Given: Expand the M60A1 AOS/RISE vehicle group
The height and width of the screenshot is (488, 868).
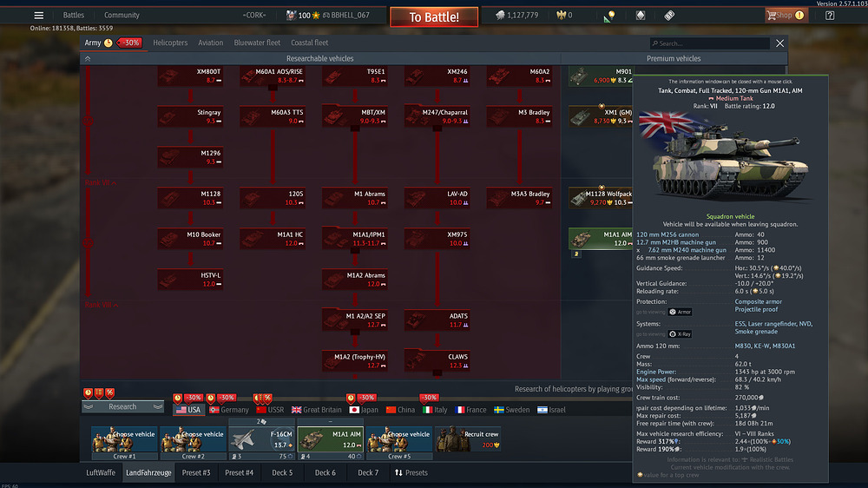Looking at the screenshot, I should pyautogui.click(x=273, y=76).
